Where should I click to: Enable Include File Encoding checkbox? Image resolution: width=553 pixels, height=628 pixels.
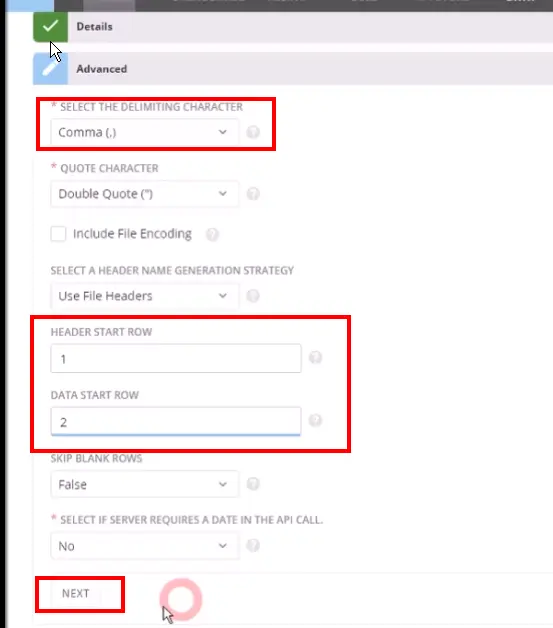click(x=58, y=234)
